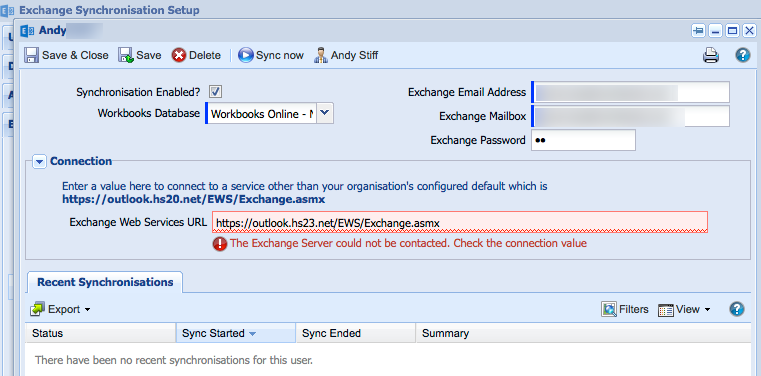Toggle Synchronisation Enabled checkbox
The height and width of the screenshot is (376, 761).
click(215, 91)
